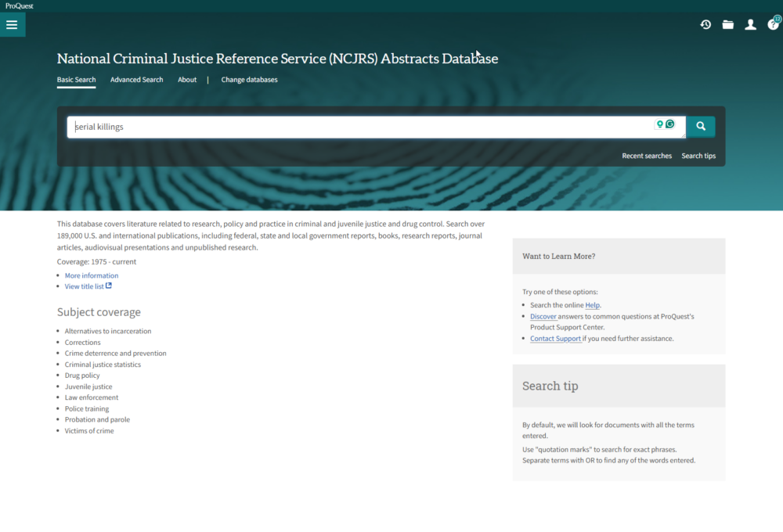Open the user account profile icon
The width and height of the screenshot is (783, 532).
point(751,24)
